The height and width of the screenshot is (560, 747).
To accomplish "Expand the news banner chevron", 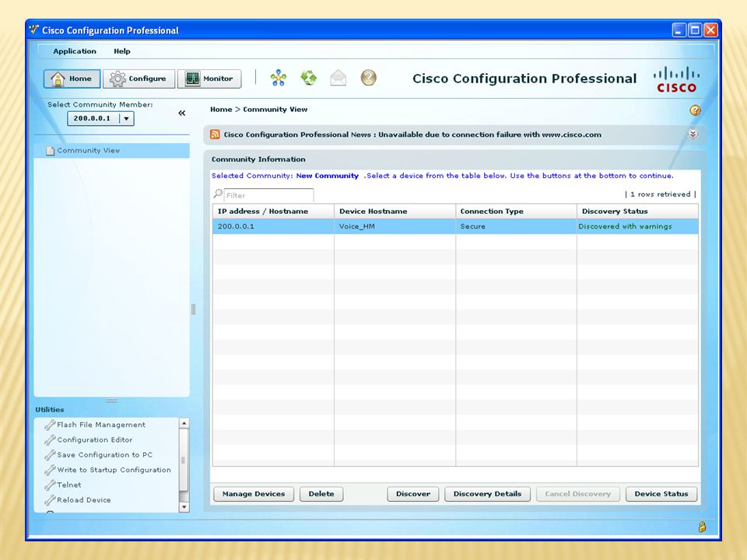I will pos(693,135).
